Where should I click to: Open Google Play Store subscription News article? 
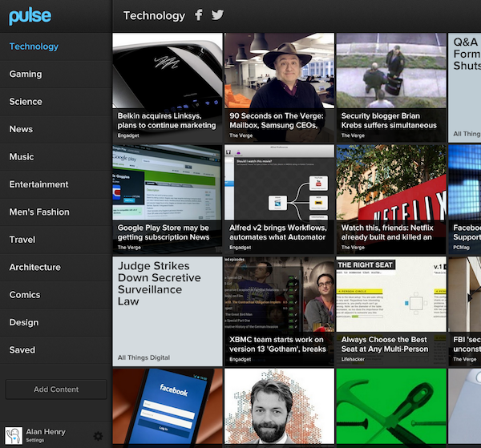(x=168, y=200)
